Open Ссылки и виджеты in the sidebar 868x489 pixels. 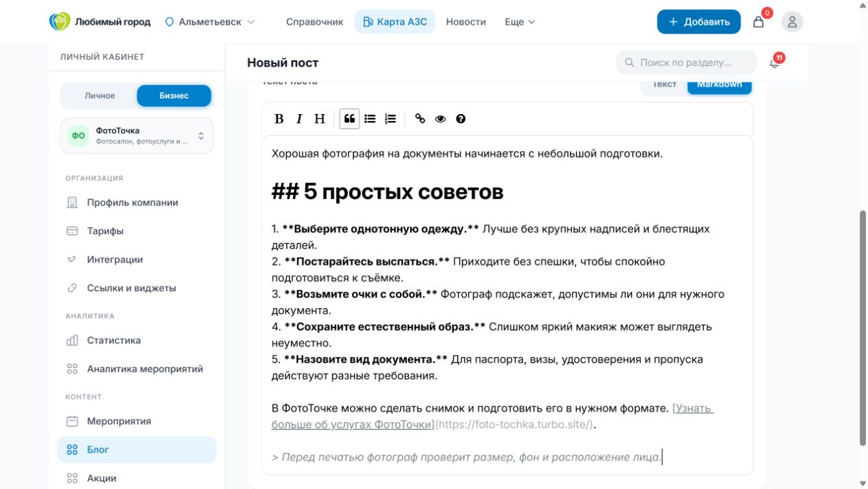[137, 288]
